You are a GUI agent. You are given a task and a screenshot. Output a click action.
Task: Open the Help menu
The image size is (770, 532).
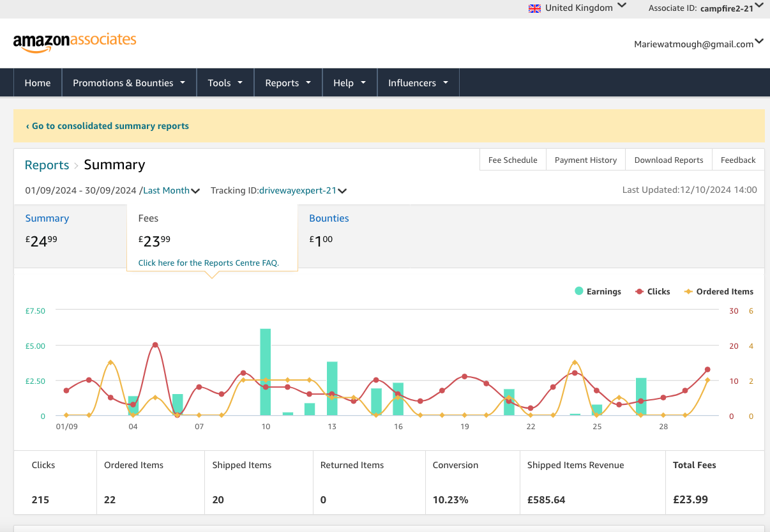click(349, 83)
